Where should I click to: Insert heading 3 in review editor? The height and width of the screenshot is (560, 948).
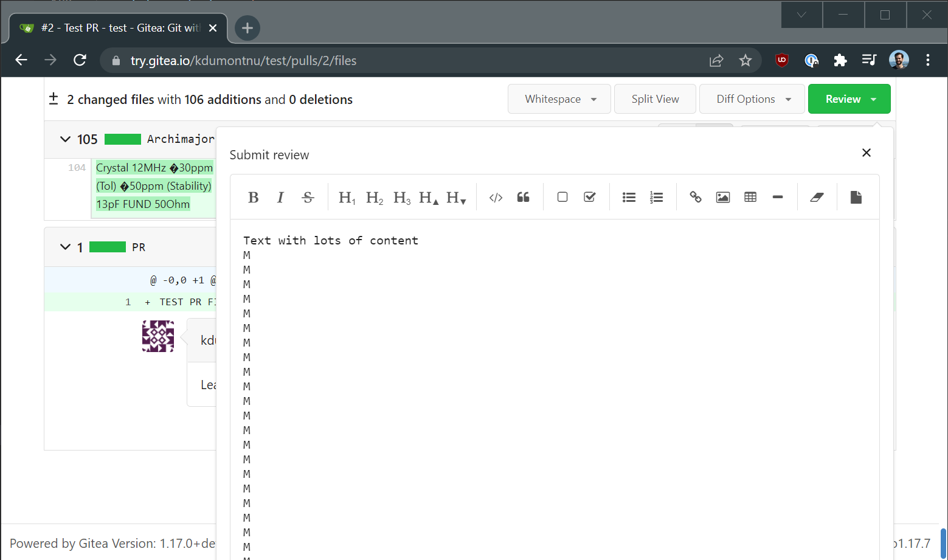point(402,197)
